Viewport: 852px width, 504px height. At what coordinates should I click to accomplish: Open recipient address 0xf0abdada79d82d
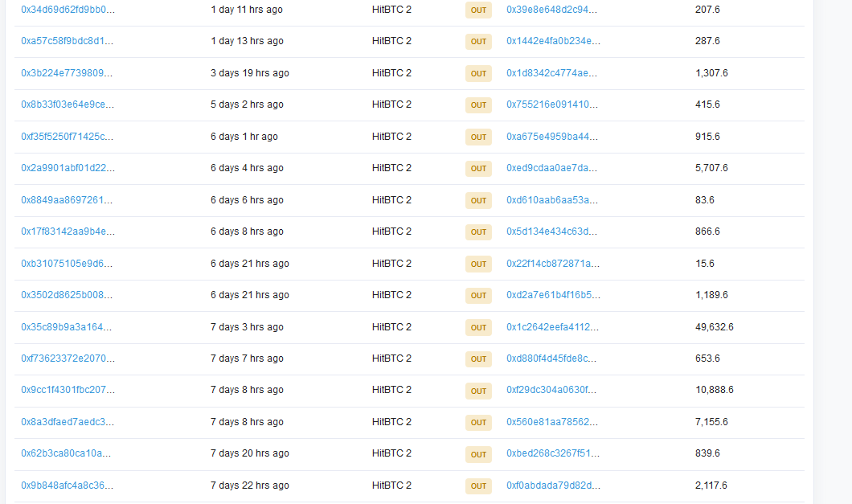tap(553, 486)
